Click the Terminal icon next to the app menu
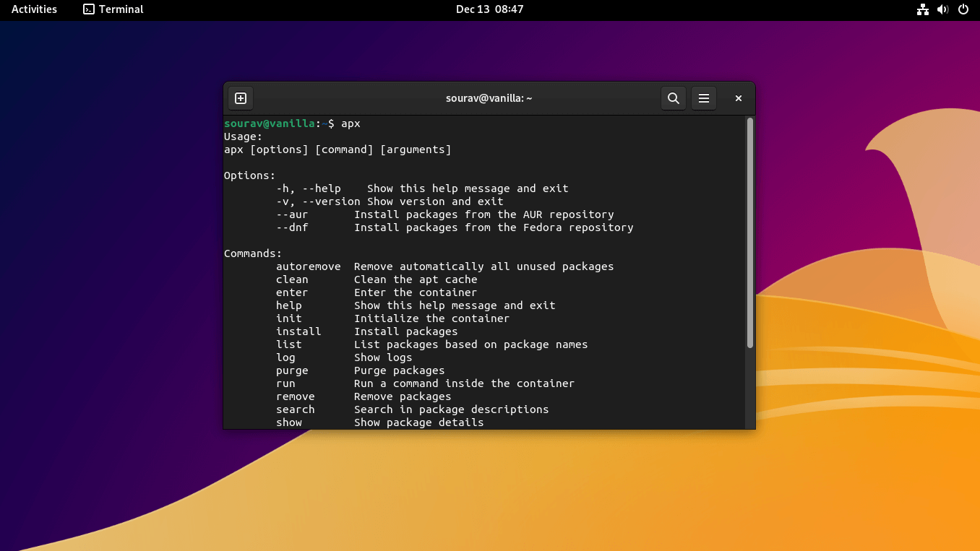980x551 pixels. [x=90, y=9]
